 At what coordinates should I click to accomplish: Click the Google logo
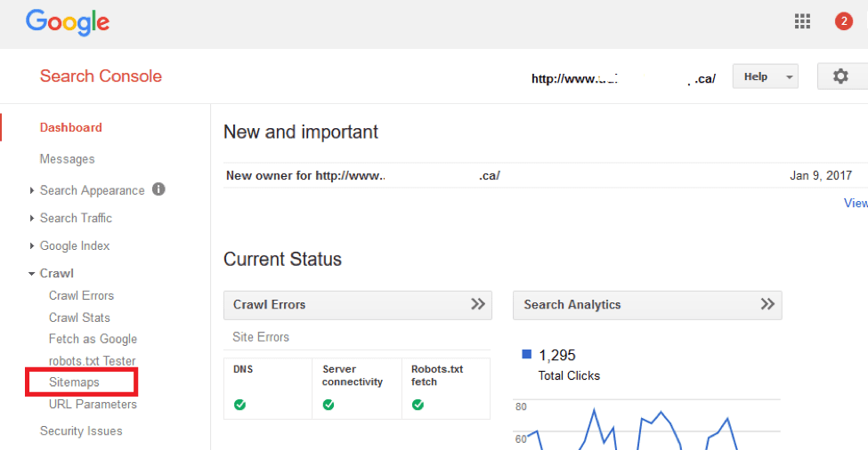68,22
